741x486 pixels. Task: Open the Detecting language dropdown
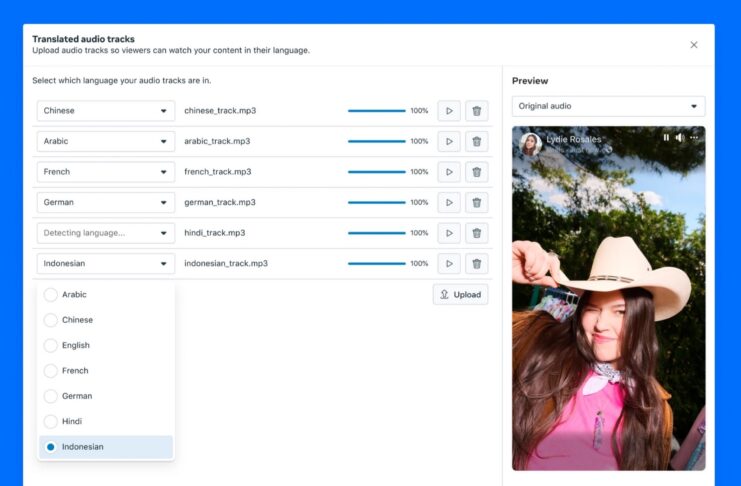click(105, 233)
